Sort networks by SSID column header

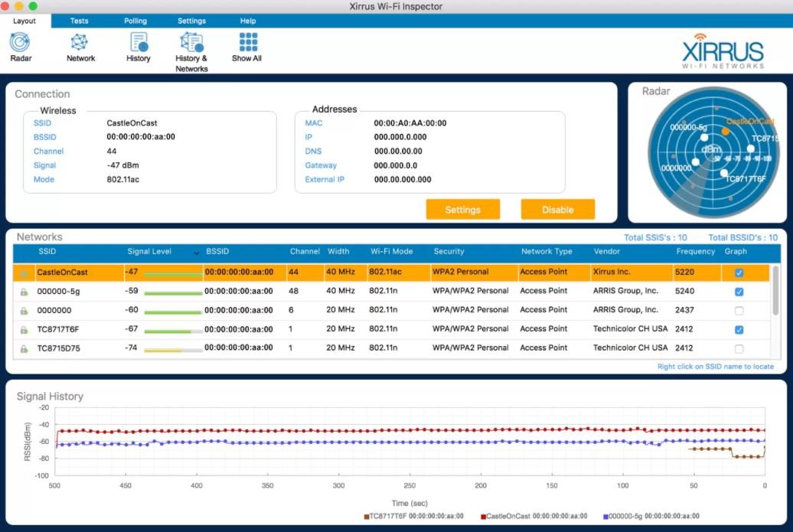47,251
